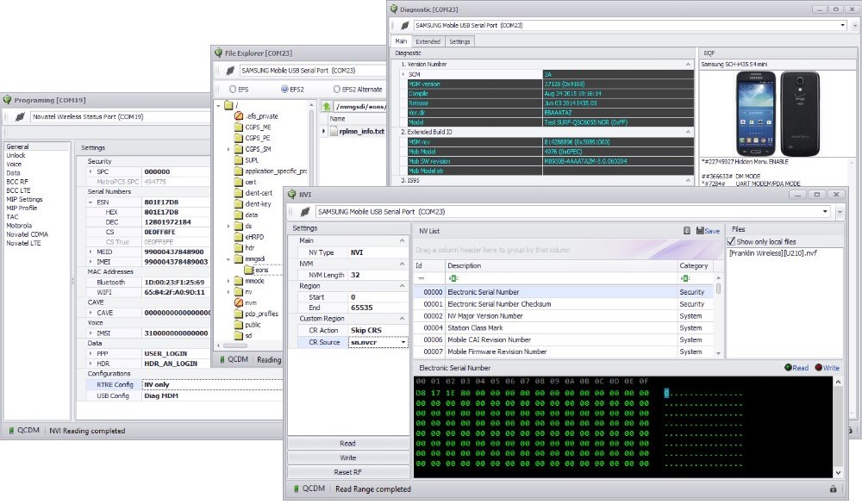This screenshot has width=862, height=504.
Task: Open the NVI COM port dropdown
Action: (825, 212)
